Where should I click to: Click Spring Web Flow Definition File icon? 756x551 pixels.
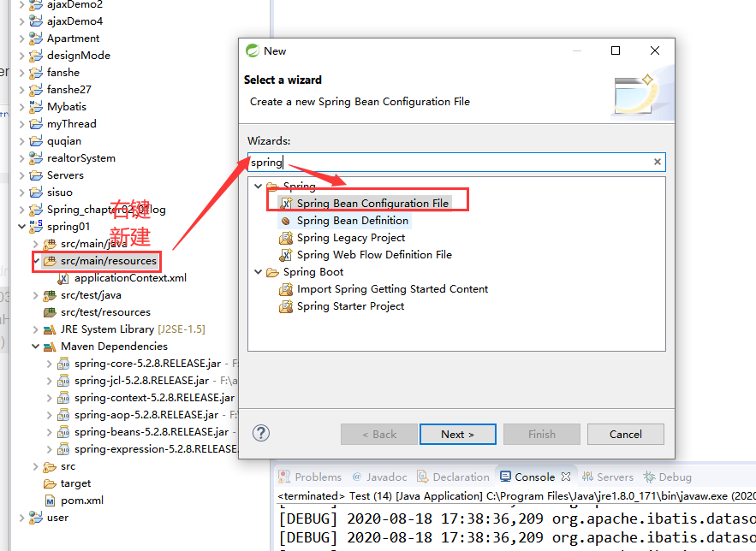point(286,255)
